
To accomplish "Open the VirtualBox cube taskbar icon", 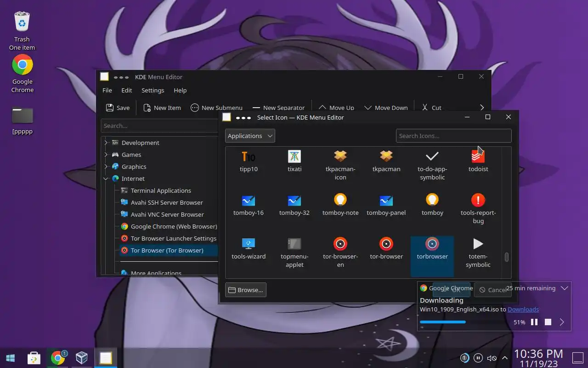I will [82, 358].
